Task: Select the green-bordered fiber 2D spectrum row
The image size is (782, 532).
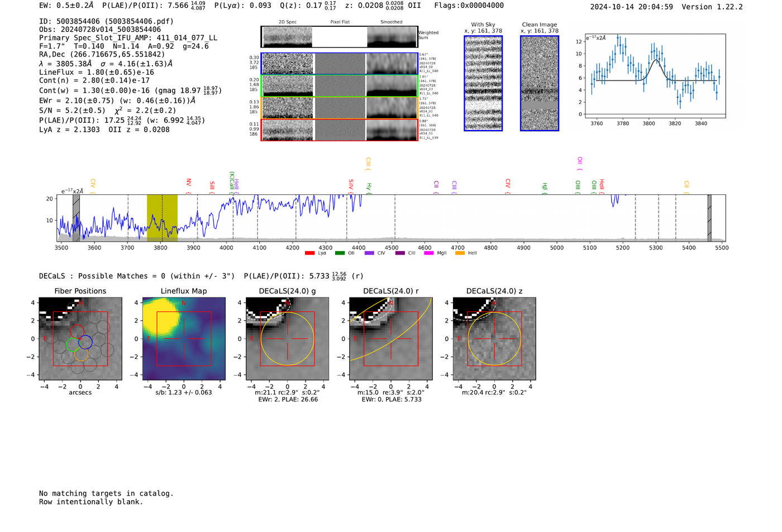Action: click(x=339, y=86)
